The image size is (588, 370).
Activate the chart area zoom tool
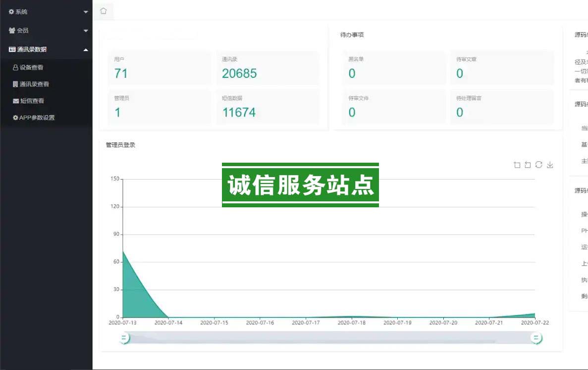[517, 165]
